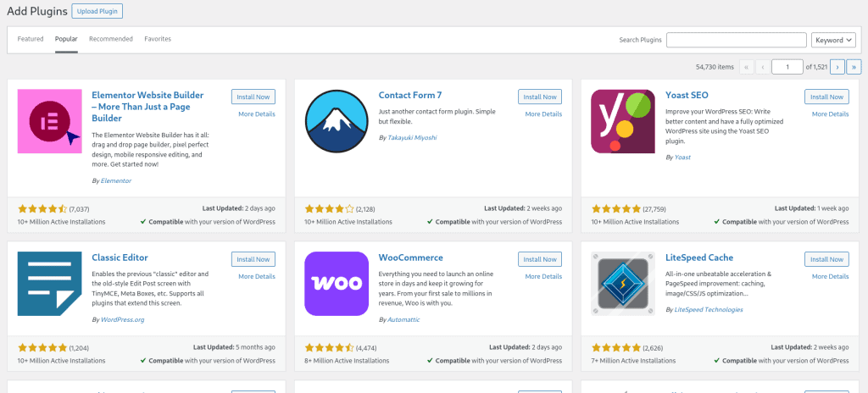Go to next page of plugins
The height and width of the screenshot is (393, 868).
[x=837, y=67]
